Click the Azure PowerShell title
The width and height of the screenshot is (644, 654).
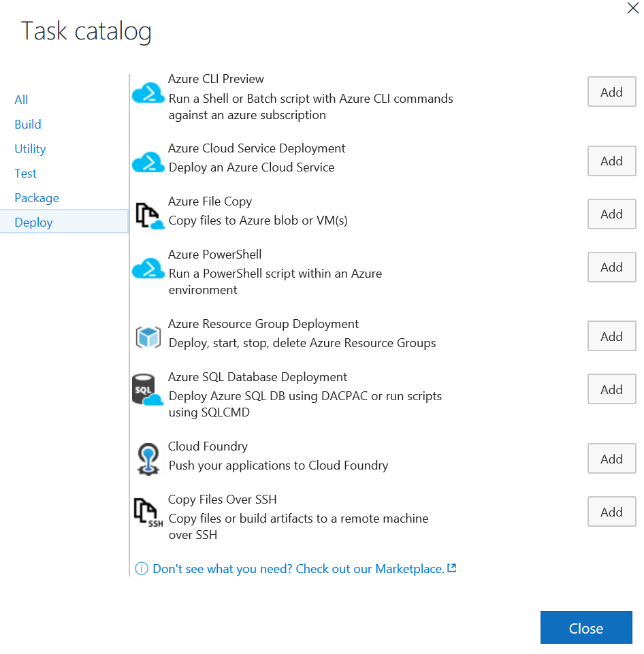[215, 255]
